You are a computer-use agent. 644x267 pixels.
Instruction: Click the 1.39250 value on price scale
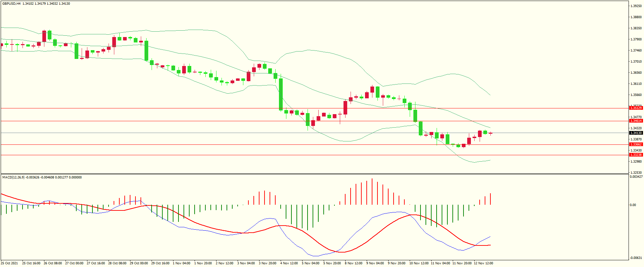point(636,6)
